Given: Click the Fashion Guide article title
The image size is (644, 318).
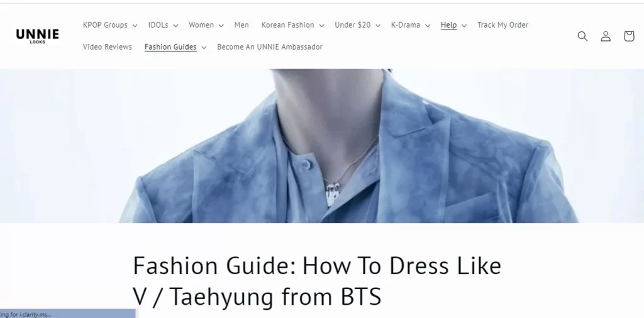Looking at the screenshot, I should click(317, 281).
